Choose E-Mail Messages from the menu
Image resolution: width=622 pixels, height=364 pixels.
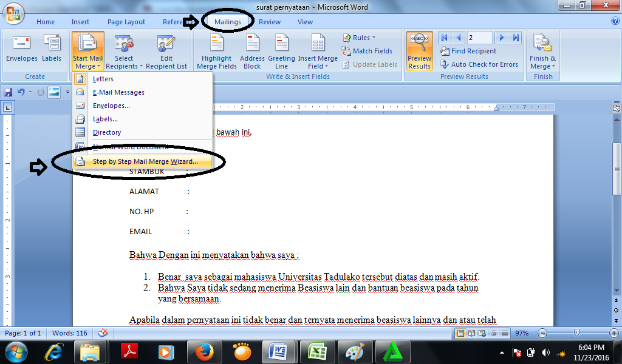pos(143,92)
